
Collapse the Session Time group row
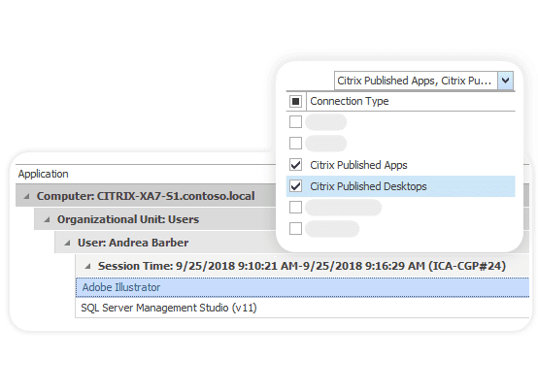click(x=87, y=266)
